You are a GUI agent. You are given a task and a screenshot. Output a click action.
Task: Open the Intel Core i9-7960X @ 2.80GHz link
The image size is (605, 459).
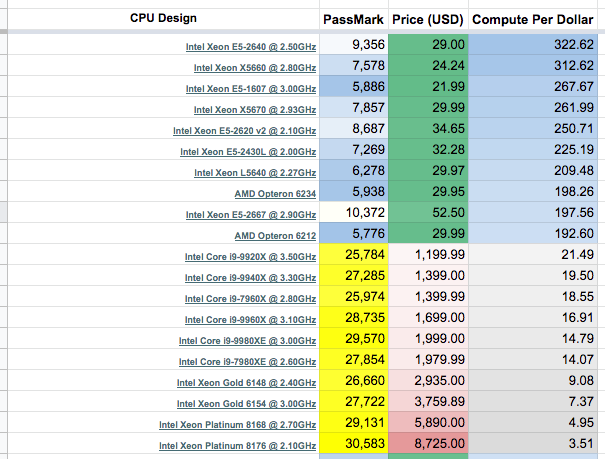[250, 299]
